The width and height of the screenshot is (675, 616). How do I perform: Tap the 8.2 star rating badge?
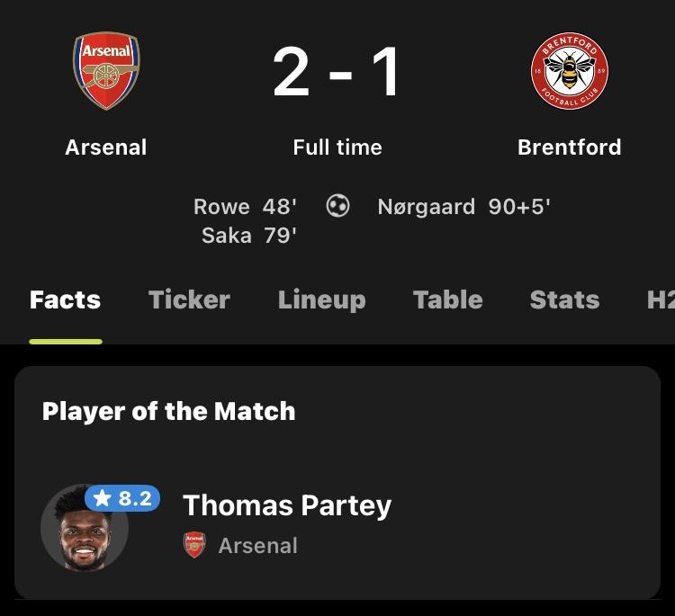(x=123, y=498)
